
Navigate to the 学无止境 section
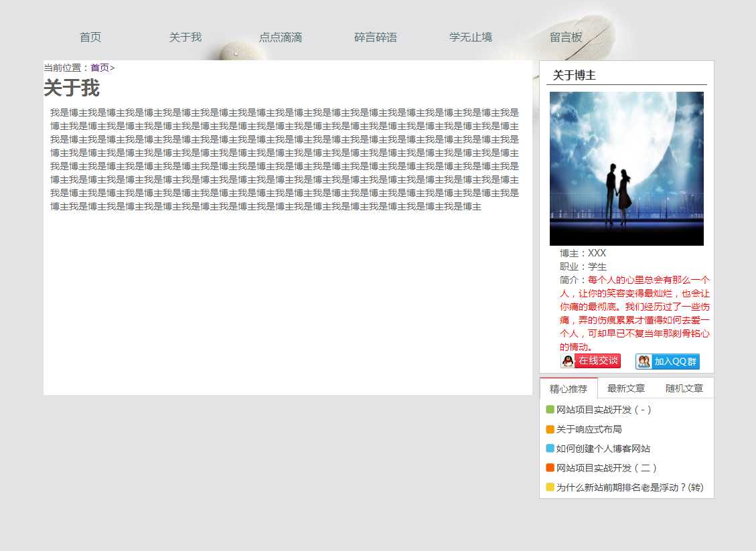click(x=471, y=37)
